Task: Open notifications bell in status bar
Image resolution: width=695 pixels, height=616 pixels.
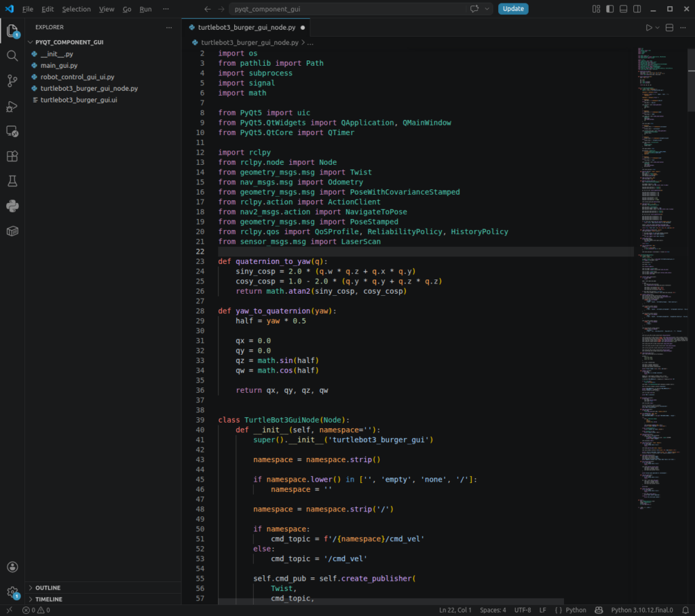Action: [x=685, y=611]
